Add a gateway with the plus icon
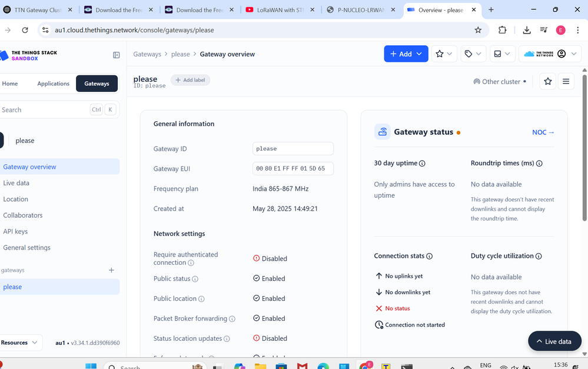The height and width of the screenshot is (369, 588). coord(111,270)
